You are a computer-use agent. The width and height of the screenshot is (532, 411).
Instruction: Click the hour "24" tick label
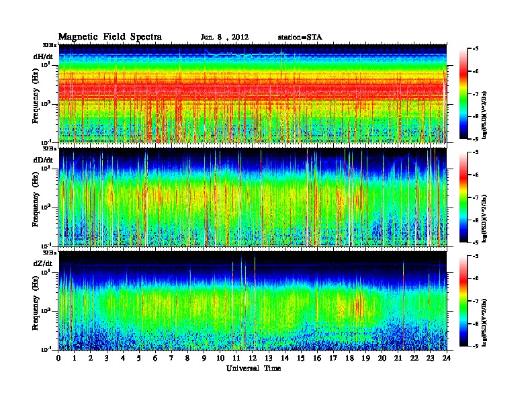point(447,358)
